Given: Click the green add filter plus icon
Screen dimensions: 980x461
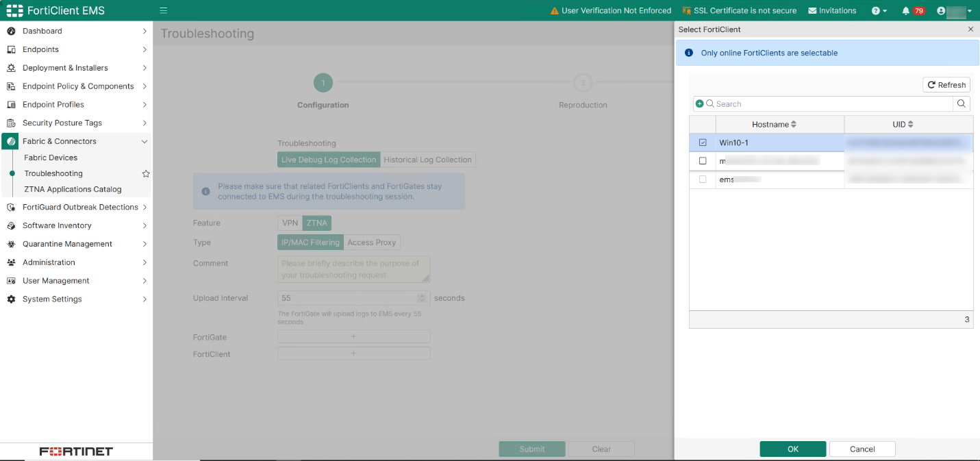Looking at the screenshot, I should [x=699, y=103].
